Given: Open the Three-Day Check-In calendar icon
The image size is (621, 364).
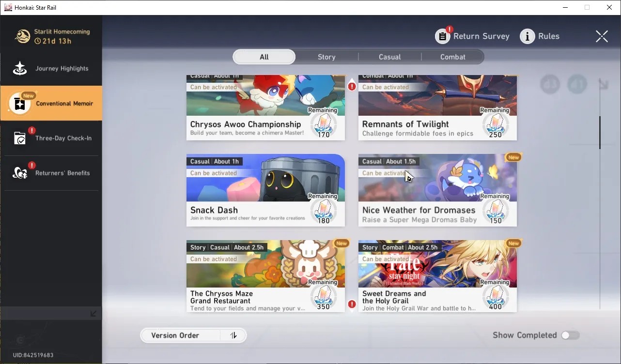Looking at the screenshot, I should (20, 138).
